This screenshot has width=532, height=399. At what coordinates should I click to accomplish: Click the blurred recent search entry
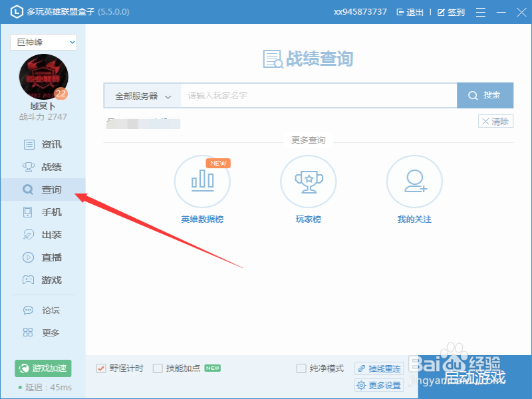[x=143, y=123]
